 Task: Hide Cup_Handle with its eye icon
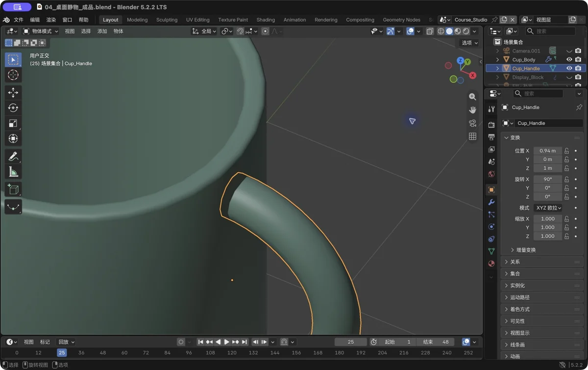click(569, 69)
